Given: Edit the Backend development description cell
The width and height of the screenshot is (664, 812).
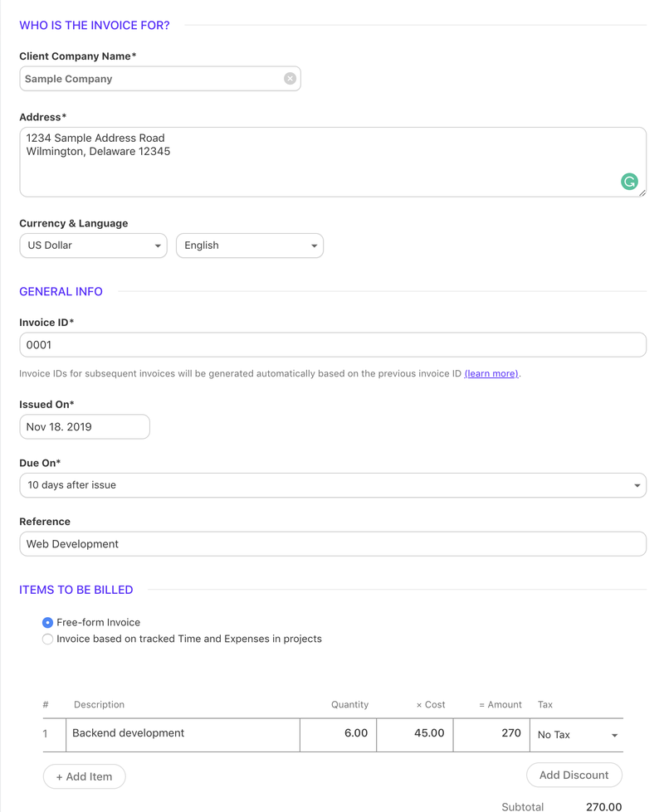Looking at the screenshot, I should point(183,735).
